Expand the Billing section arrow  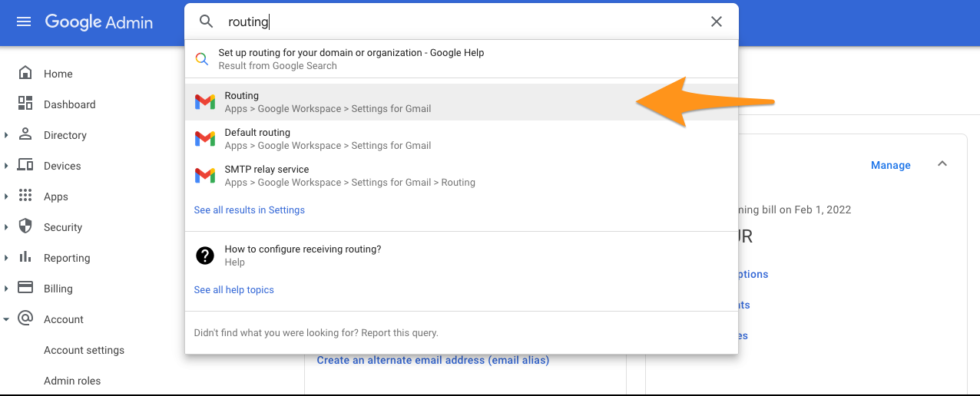[x=6, y=289]
